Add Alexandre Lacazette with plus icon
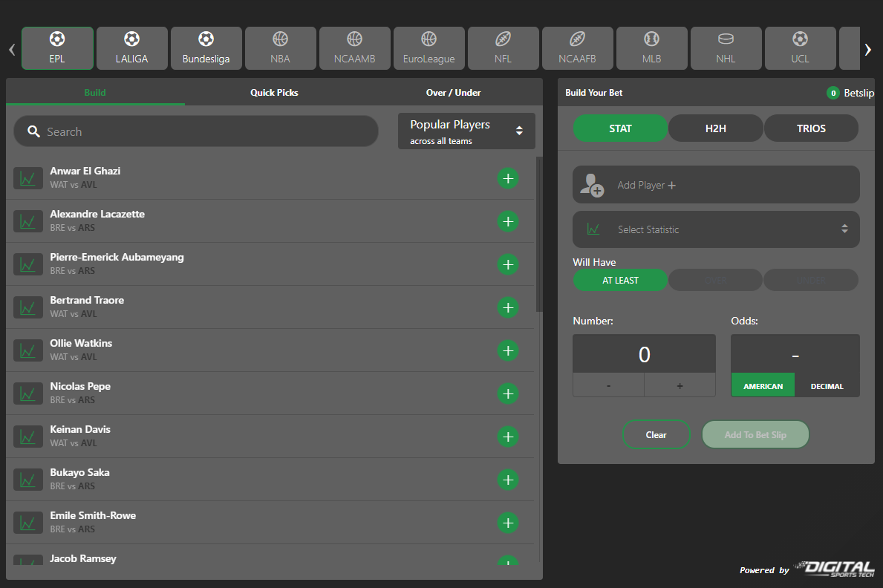The height and width of the screenshot is (588, 883). click(x=508, y=221)
